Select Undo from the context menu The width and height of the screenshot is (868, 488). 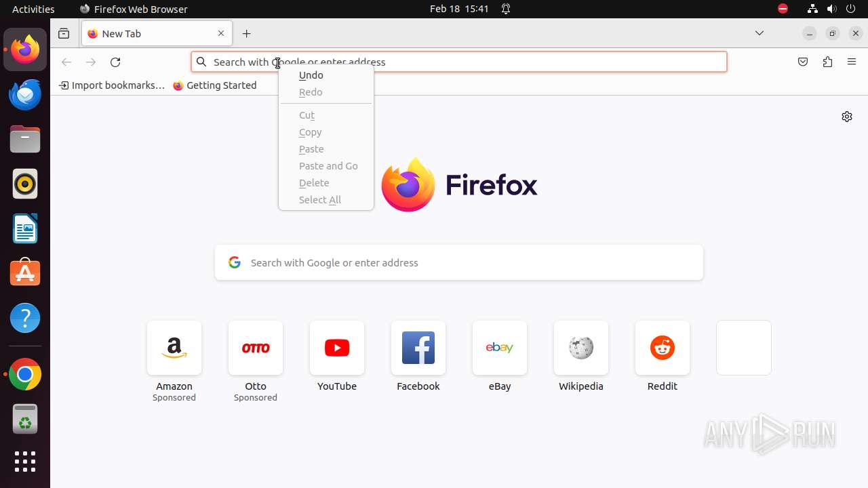[326, 75]
